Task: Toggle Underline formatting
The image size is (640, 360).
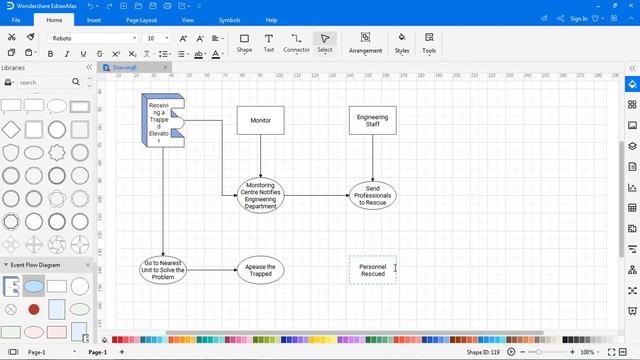Action: (83, 54)
